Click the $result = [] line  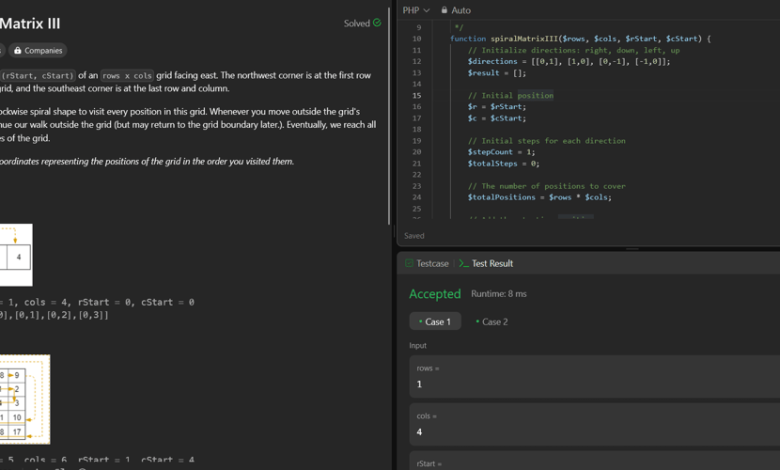coord(496,73)
